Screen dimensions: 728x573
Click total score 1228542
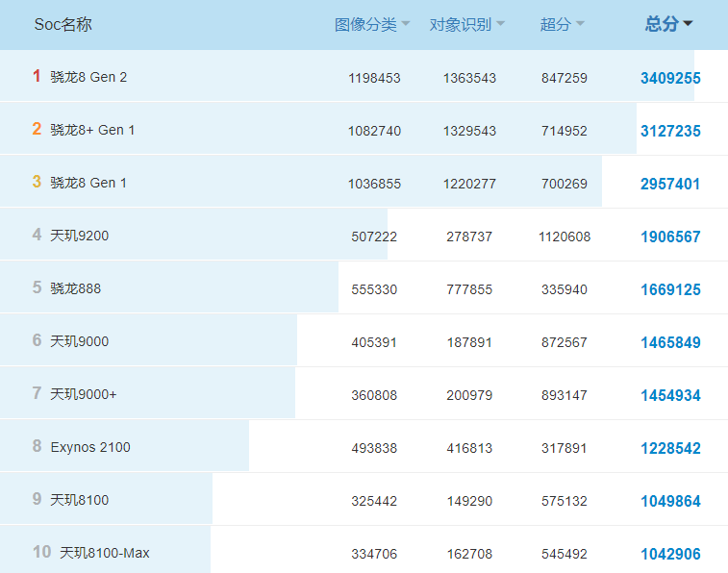[670, 448]
